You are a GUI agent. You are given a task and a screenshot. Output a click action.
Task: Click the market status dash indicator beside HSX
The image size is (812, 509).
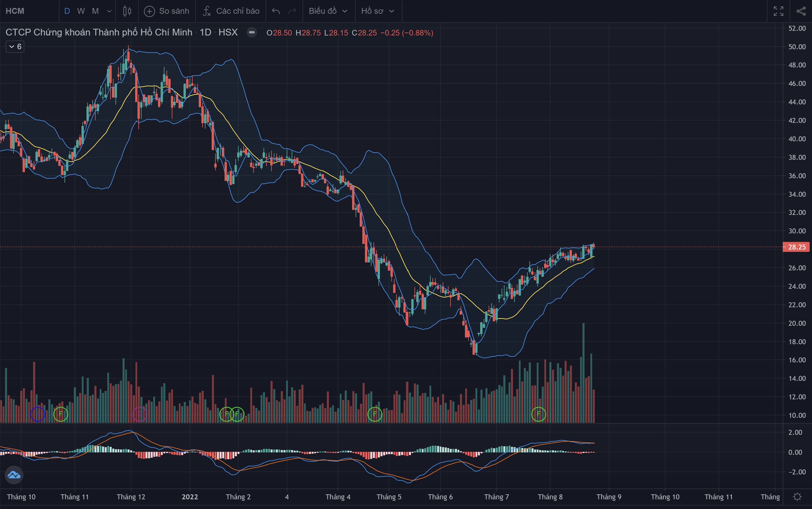[252, 32]
